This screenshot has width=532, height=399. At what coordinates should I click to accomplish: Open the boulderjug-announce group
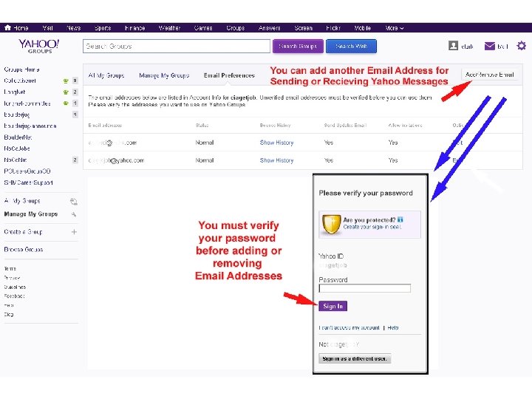(30, 126)
